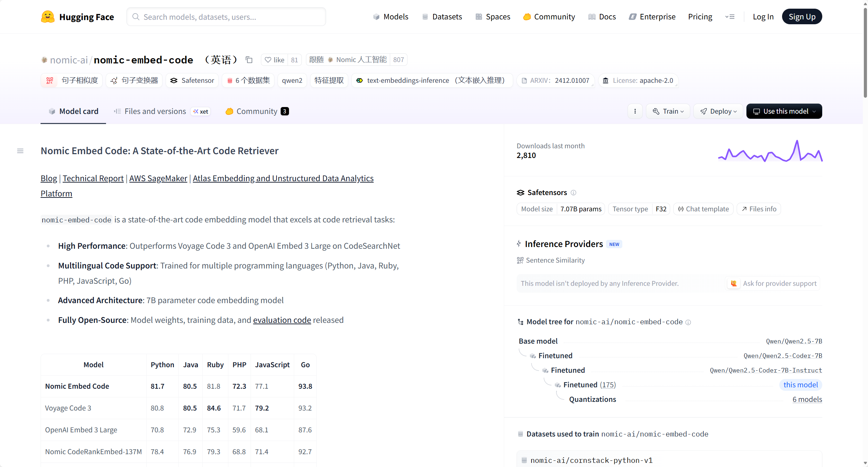Open the Qwen/Qwen2.5-Coder-7B link

(783, 356)
